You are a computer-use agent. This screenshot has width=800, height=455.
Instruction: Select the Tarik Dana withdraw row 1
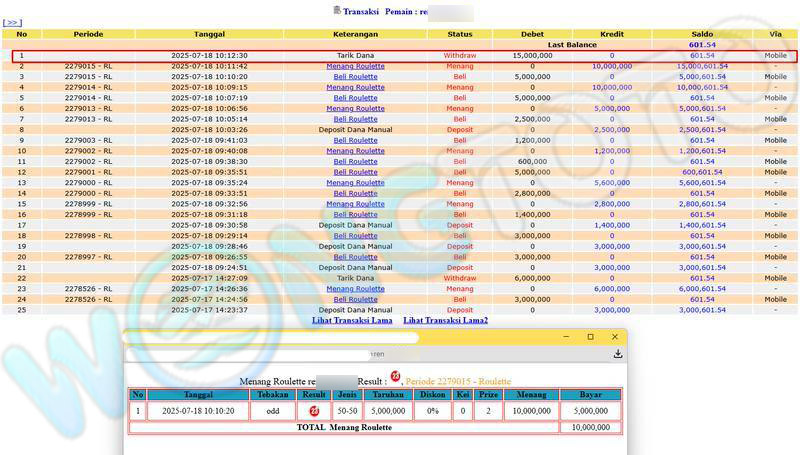(355, 56)
